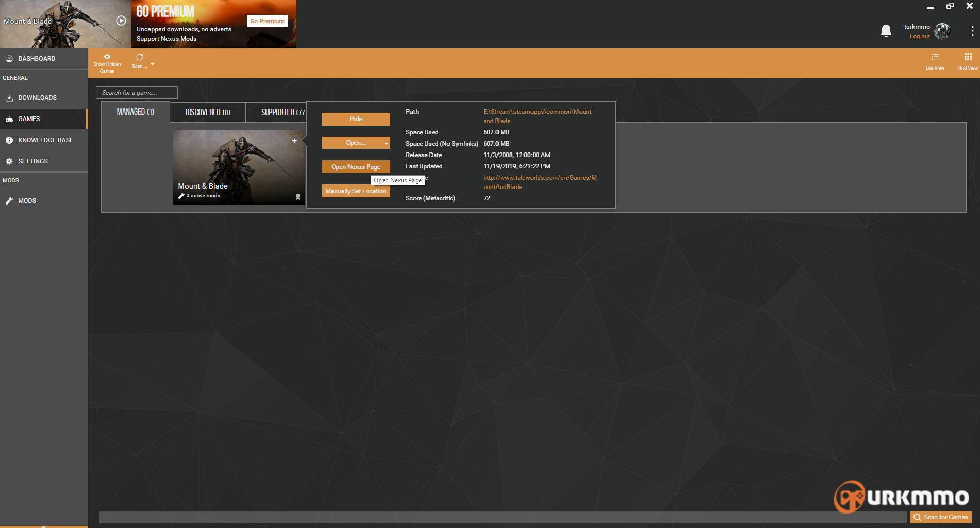Click Manually Set Location button
The height and width of the screenshot is (528, 980).
click(356, 191)
